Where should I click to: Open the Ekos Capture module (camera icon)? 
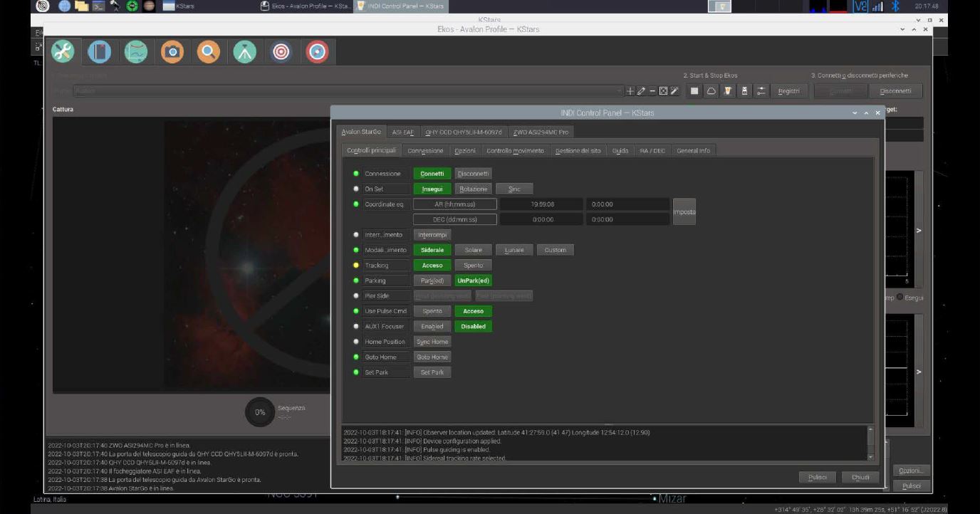(172, 52)
